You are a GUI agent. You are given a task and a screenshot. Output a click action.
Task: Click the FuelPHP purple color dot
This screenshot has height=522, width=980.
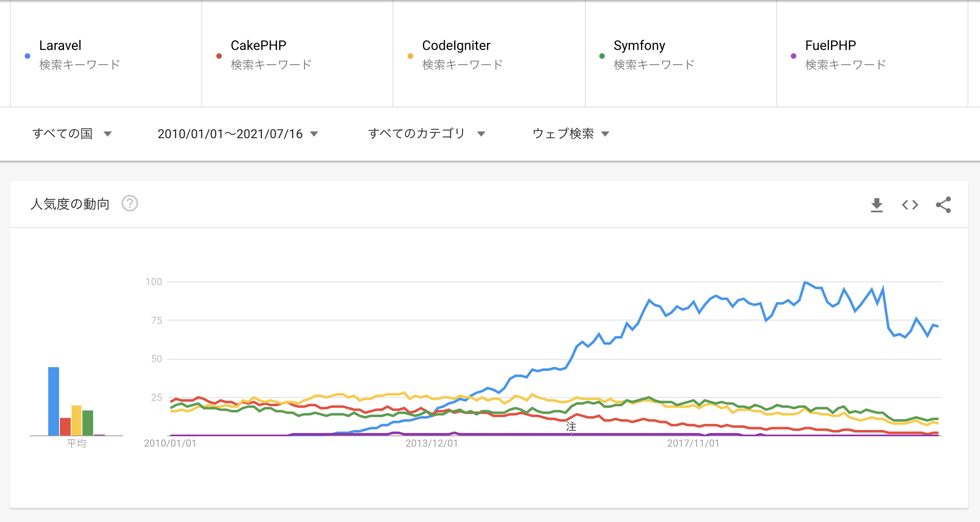[794, 56]
